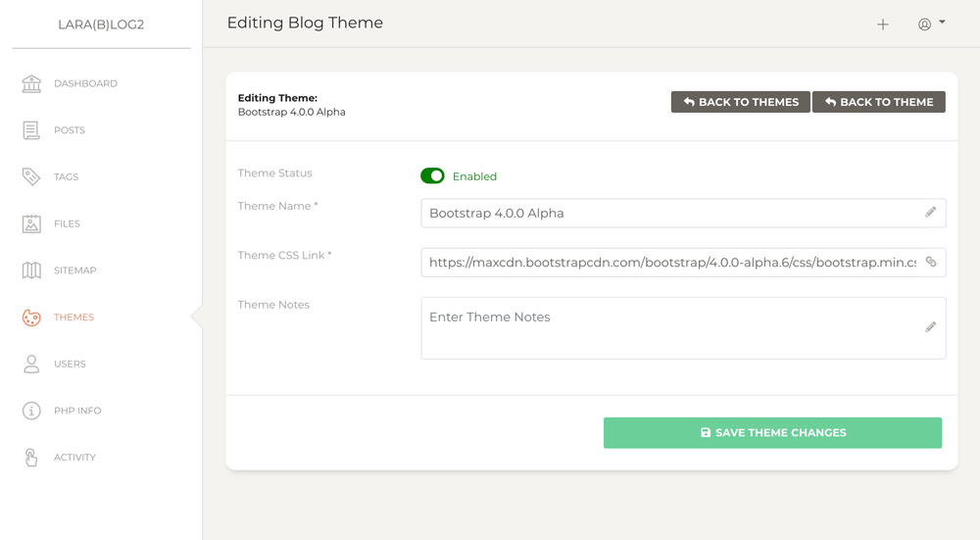The height and width of the screenshot is (540, 980).
Task: Click the plus icon in header
Action: tap(883, 25)
